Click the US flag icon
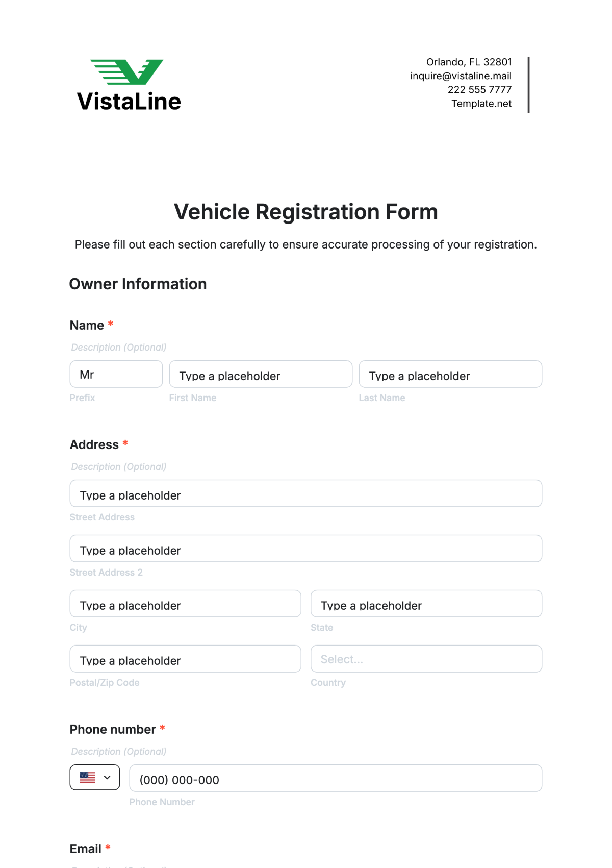Viewport: 612px width, 868px height. [x=87, y=777]
